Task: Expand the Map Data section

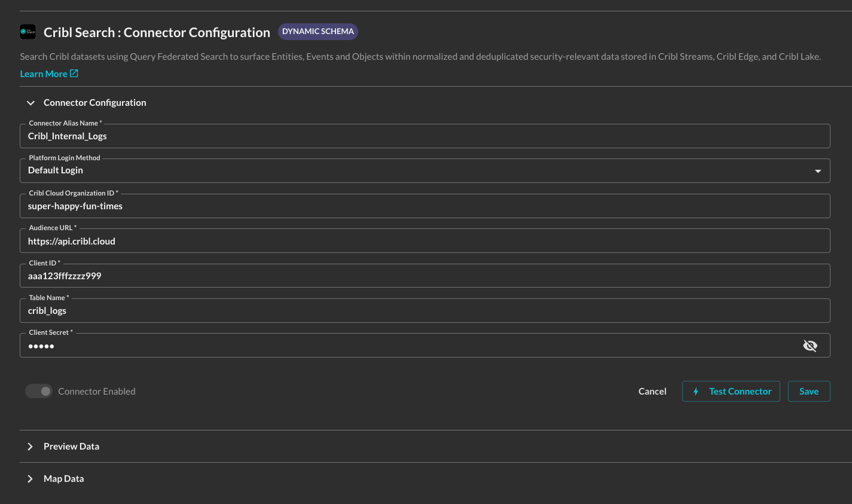Action: pos(30,479)
